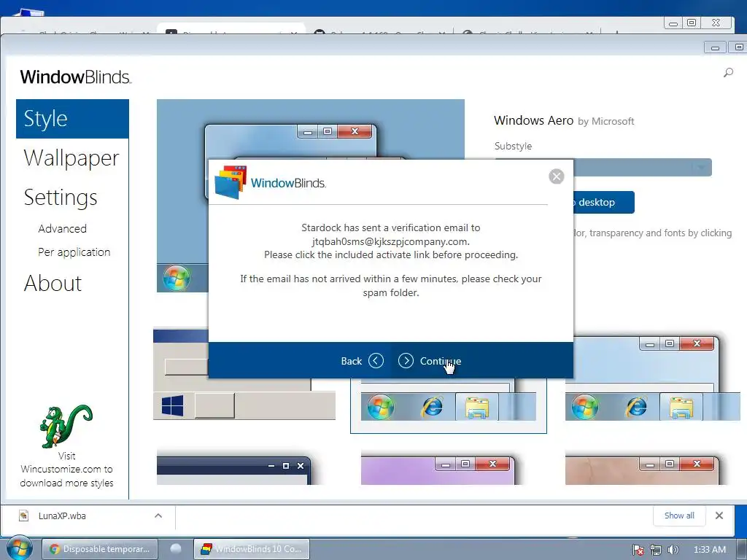The image size is (747, 560).
Task: Click the apply to desktop button
Action: pos(603,203)
